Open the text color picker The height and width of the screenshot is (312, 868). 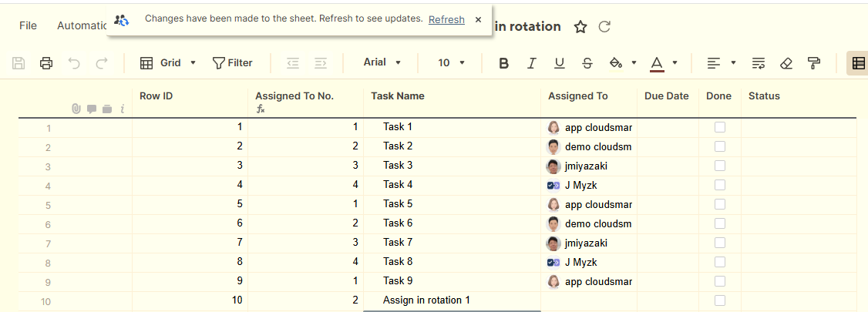point(657,63)
